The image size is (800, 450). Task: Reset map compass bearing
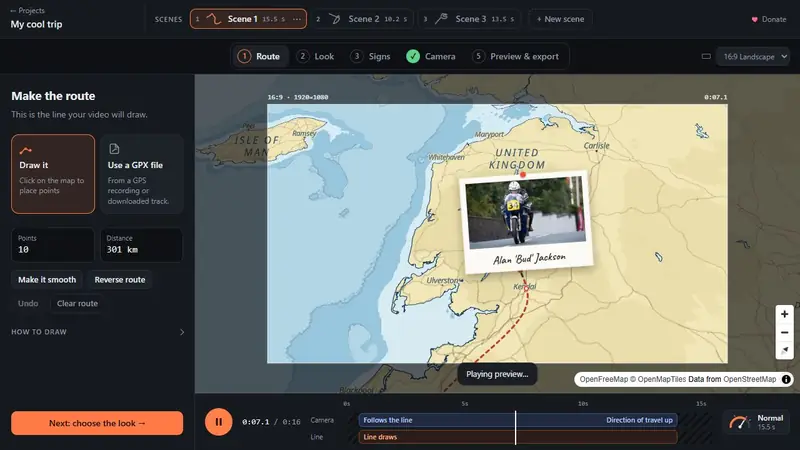(x=784, y=350)
